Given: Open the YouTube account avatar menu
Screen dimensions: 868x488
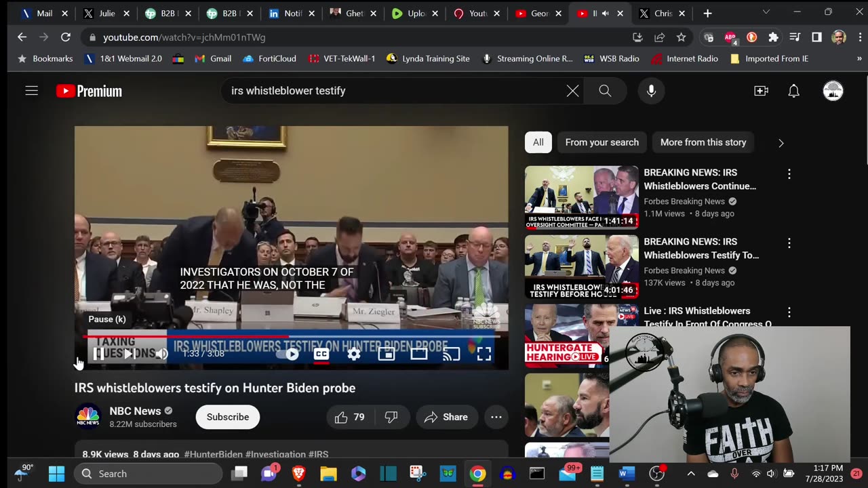Looking at the screenshot, I should coord(833,91).
